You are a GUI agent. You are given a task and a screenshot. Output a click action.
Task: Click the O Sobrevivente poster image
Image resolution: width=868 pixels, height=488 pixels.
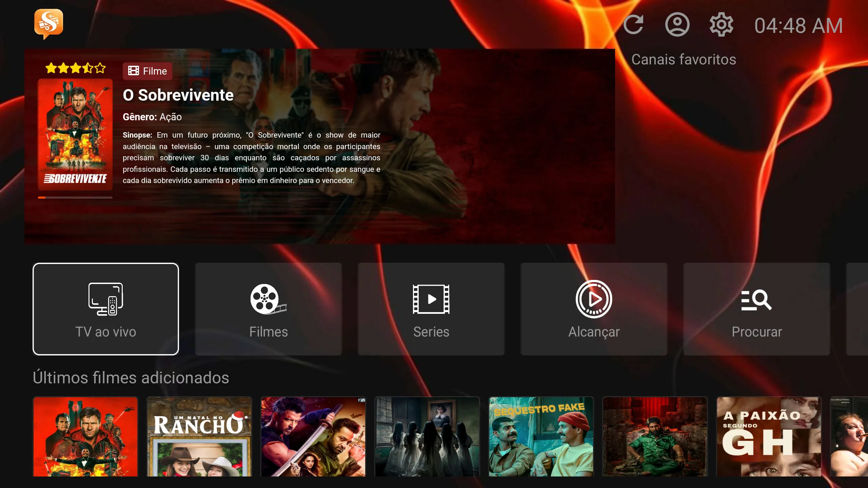[x=75, y=134]
